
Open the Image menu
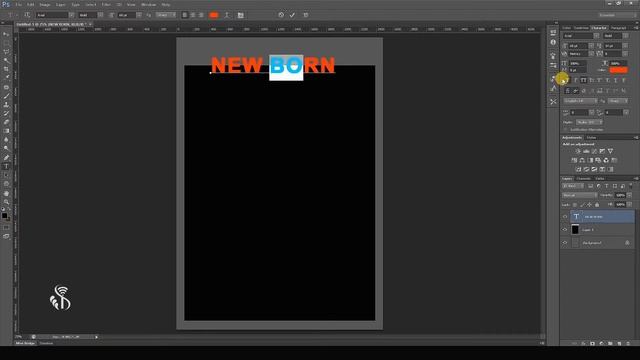pos(44,4)
